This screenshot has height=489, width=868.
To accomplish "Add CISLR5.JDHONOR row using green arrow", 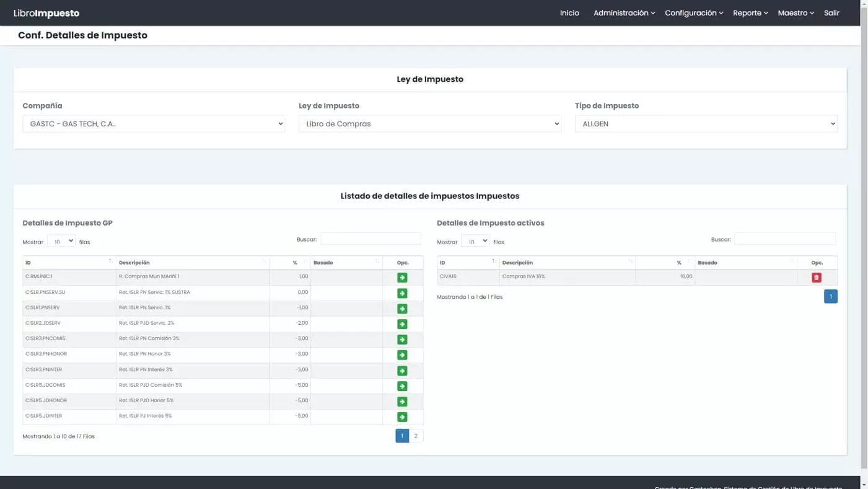I will [x=402, y=402].
